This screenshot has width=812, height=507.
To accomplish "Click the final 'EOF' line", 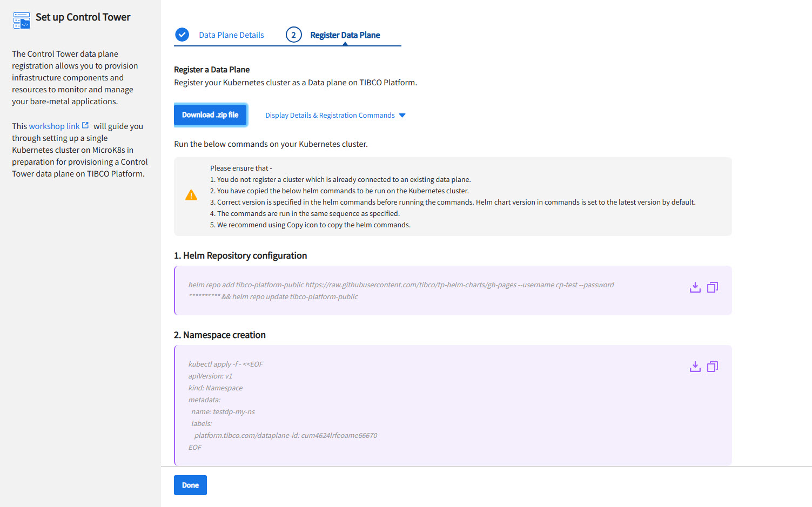I will 195,447.
